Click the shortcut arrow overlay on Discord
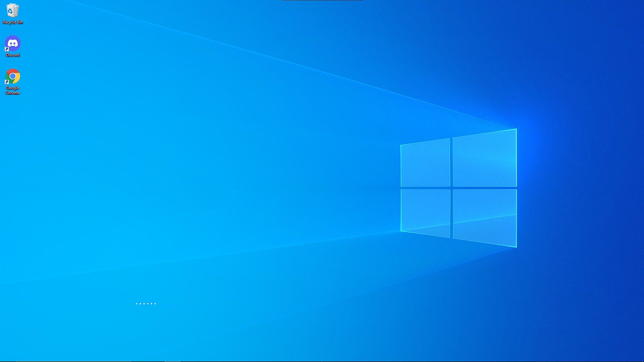Image resolution: width=644 pixels, height=362 pixels. 7,49
